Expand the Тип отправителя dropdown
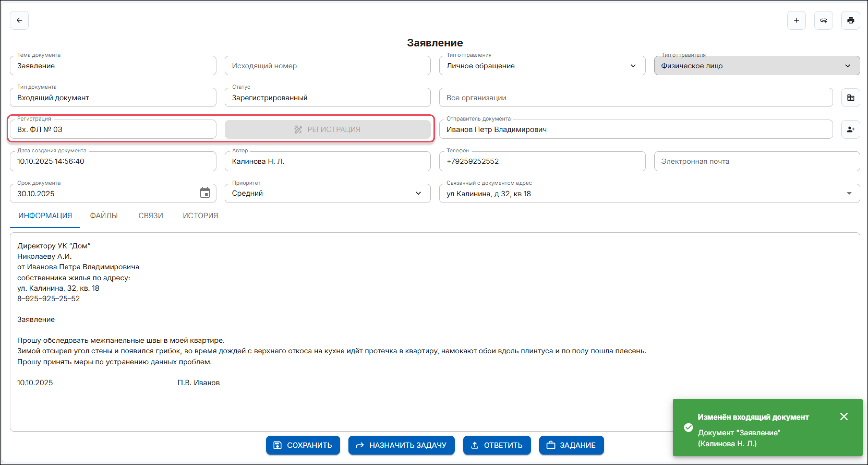Screen dimensions: 868x465 [x=847, y=66]
